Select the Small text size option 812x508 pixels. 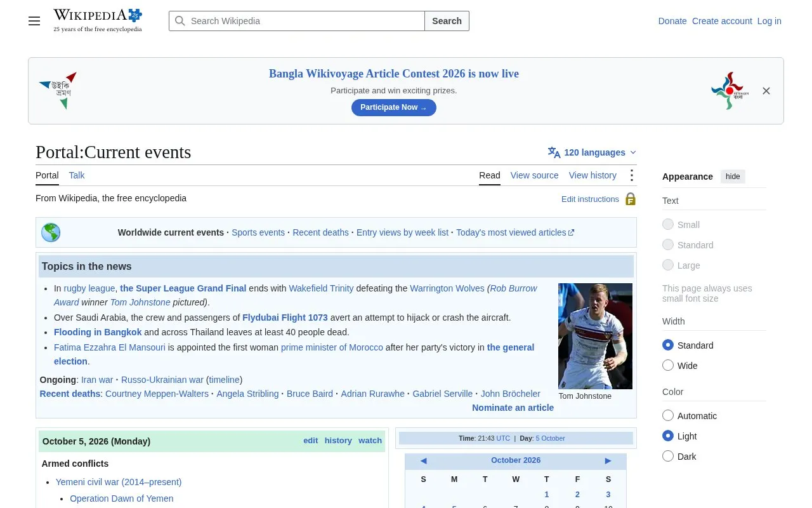tap(668, 224)
